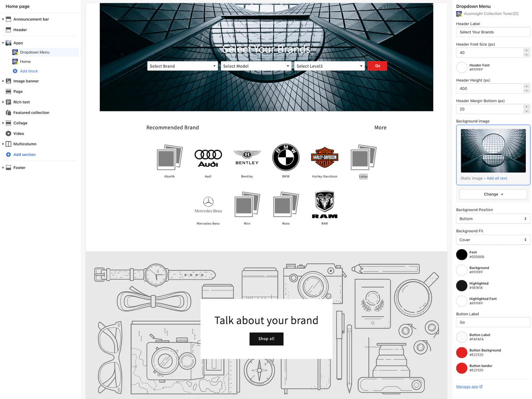The width and height of the screenshot is (532, 399).
Task: Open the Select Level3 dropdown
Action: coord(329,66)
